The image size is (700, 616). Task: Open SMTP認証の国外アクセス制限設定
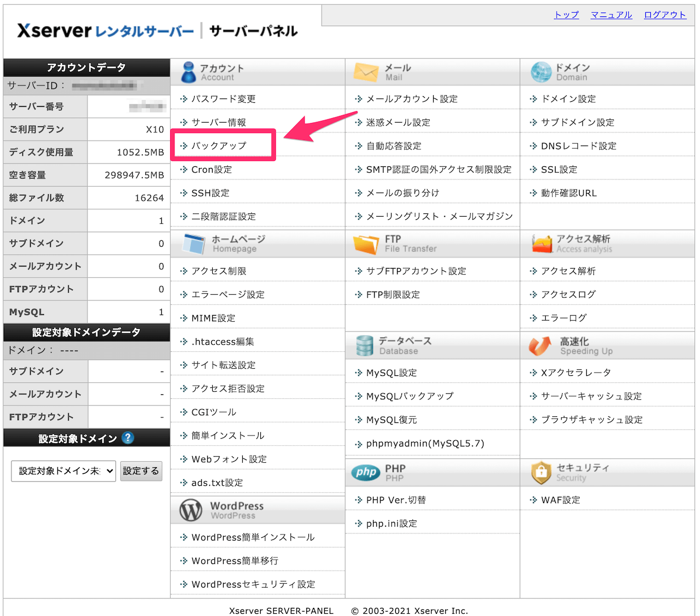439,170
